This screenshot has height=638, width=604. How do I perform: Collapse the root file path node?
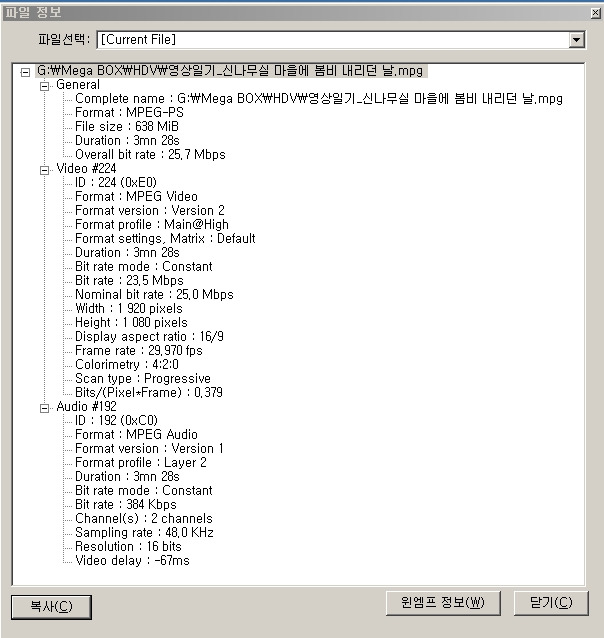(x=25, y=72)
